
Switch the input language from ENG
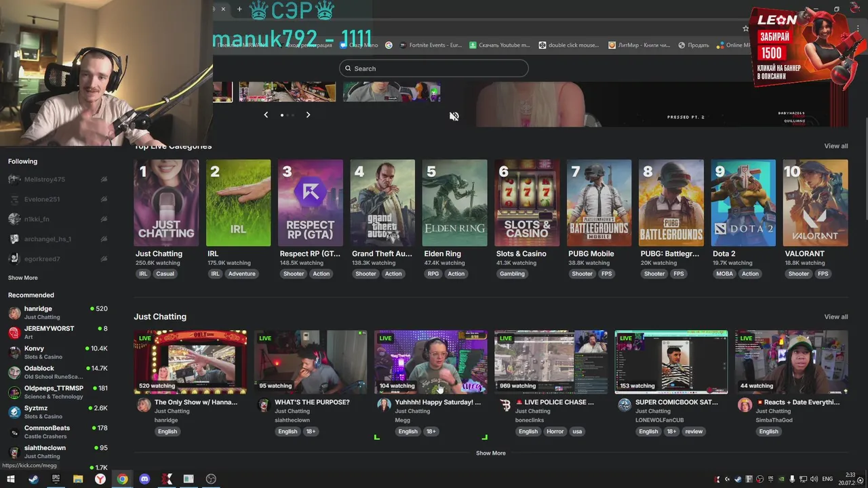pos(827,479)
